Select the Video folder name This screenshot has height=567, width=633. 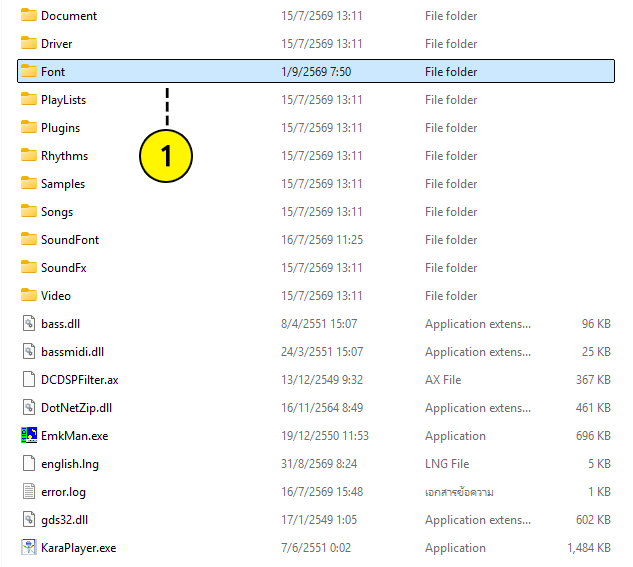56,296
